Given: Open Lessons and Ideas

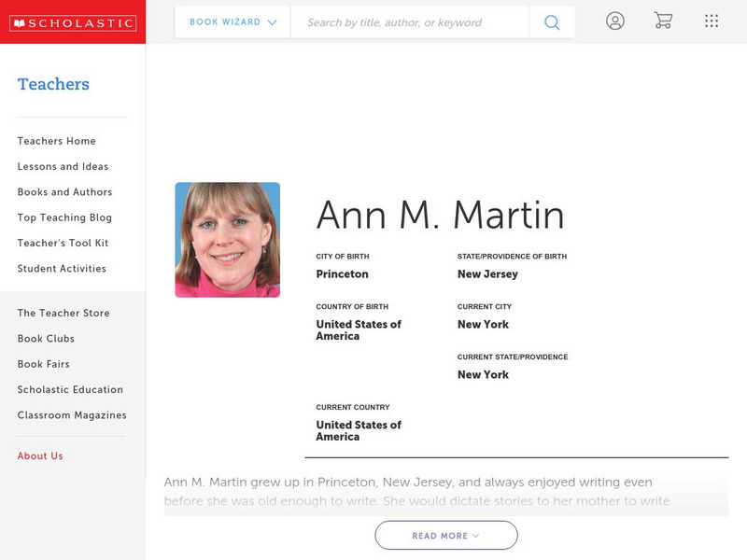Looking at the screenshot, I should (63, 166).
